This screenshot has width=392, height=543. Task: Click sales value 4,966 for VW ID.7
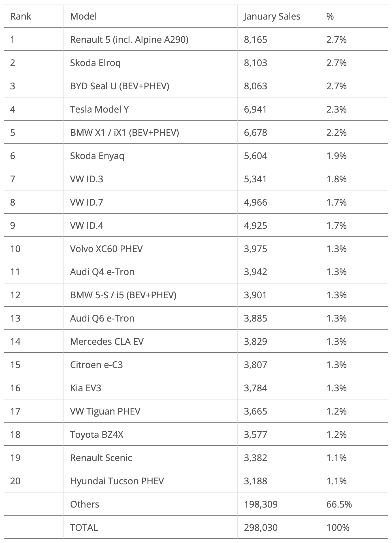point(255,202)
